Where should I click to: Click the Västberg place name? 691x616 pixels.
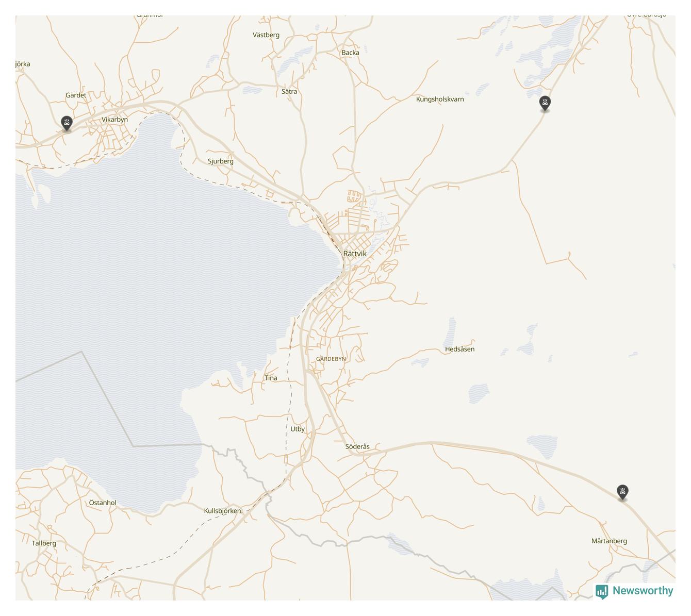click(266, 35)
